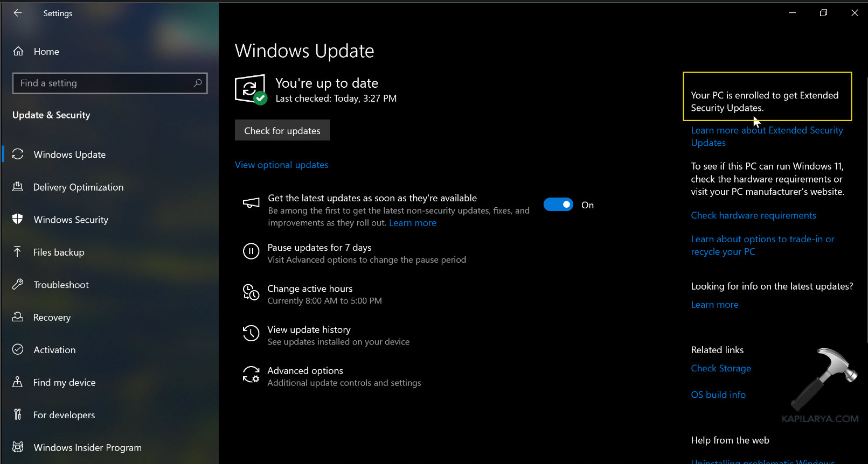
Task: Click the megaphone icon for latest updates
Action: point(251,203)
